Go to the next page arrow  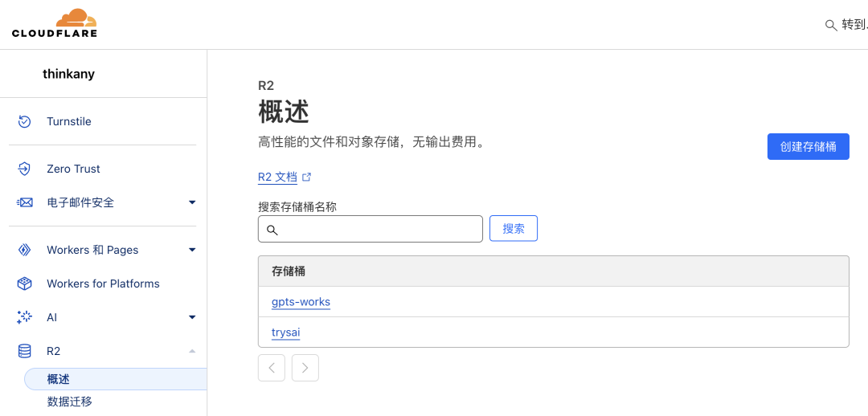click(x=305, y=368)
